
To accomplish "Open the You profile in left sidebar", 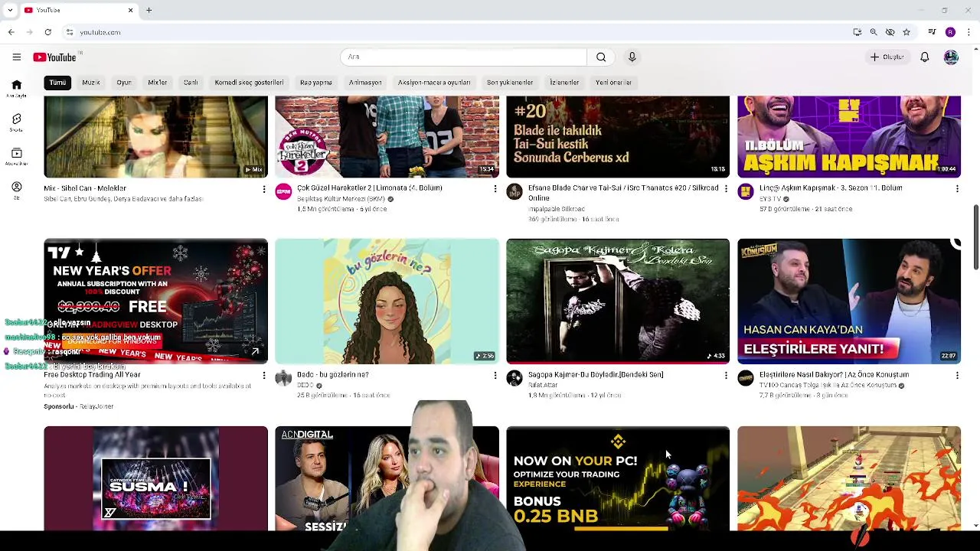I will pos(16,191).
